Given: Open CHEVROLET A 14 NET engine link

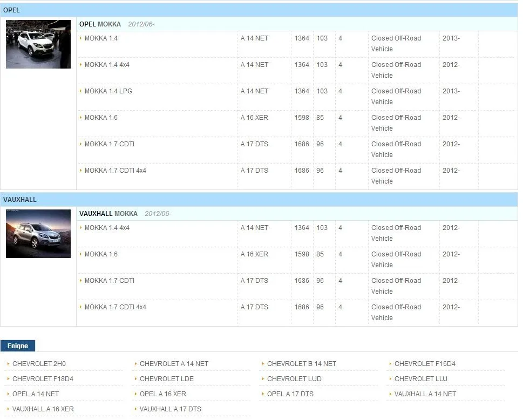Looking at the screenshot, I should 174,364.
